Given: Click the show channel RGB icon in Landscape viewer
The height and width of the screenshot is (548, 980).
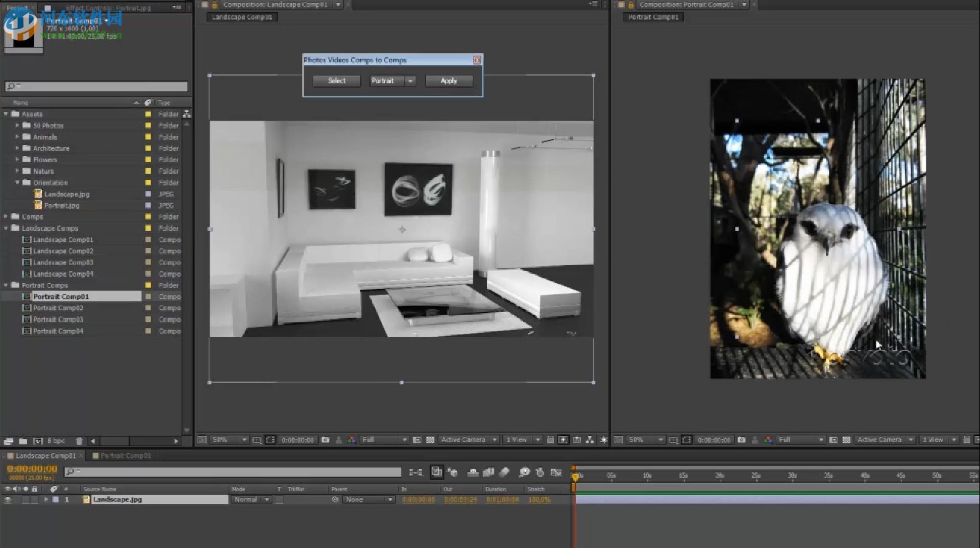Looking at the screenshot, I should coord(352,440).
